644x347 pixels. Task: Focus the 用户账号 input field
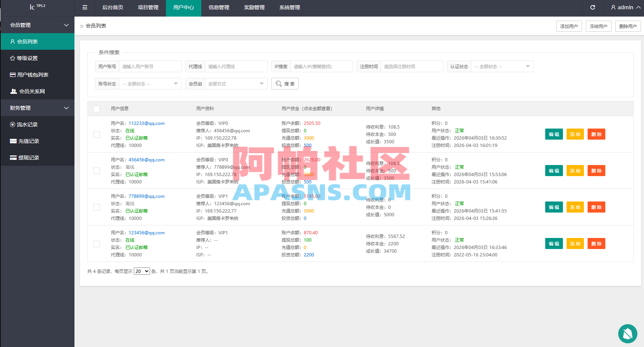pyautogui.click(x=150, y=66)
